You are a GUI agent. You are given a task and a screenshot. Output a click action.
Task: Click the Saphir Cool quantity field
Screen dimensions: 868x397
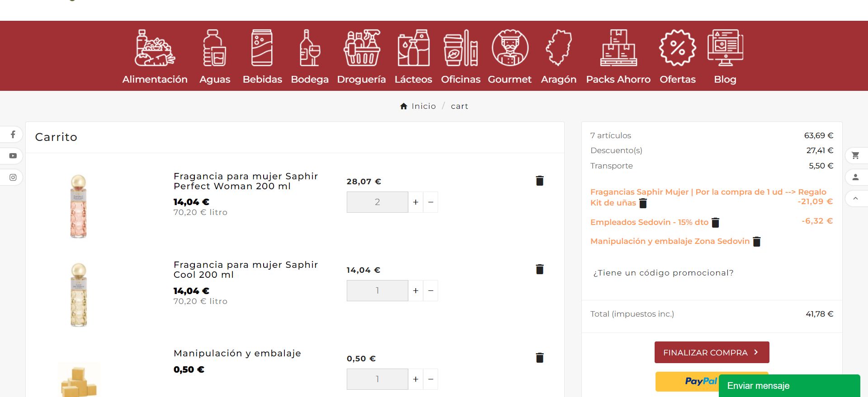coord(377,290)
